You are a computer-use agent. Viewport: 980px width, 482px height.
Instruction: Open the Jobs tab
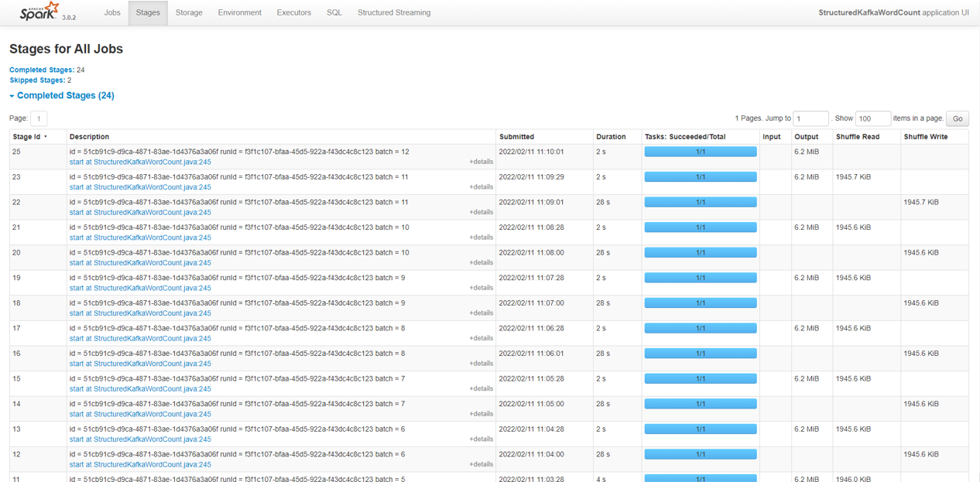point(112,12)
